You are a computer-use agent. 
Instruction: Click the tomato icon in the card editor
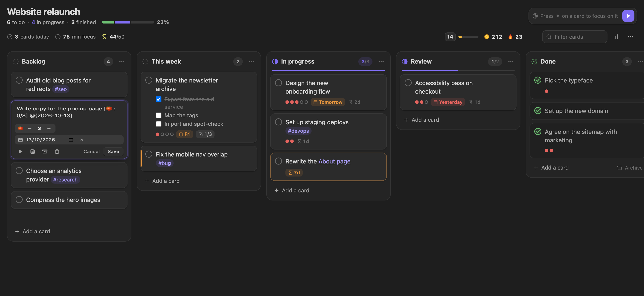point(20,128)
